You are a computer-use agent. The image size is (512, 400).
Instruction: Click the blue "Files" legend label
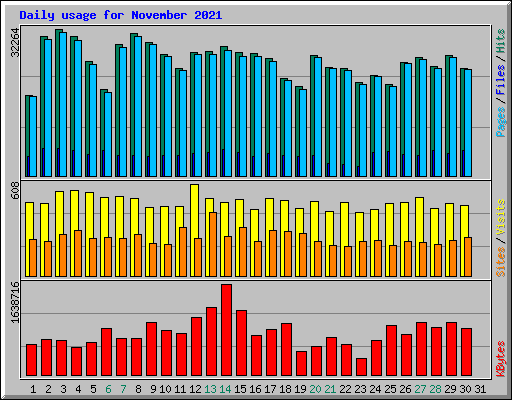click(x=500, y=80)
